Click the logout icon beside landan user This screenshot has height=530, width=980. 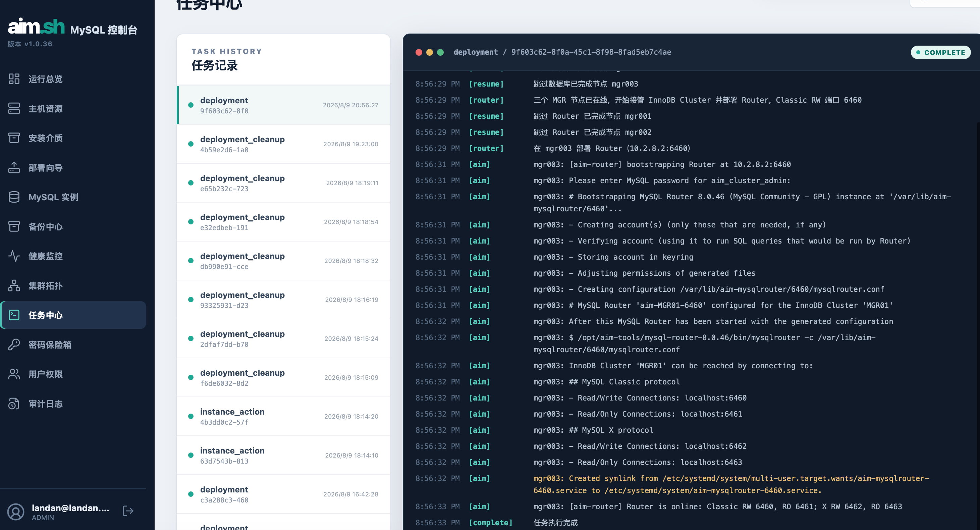click(x=128, y=511)
